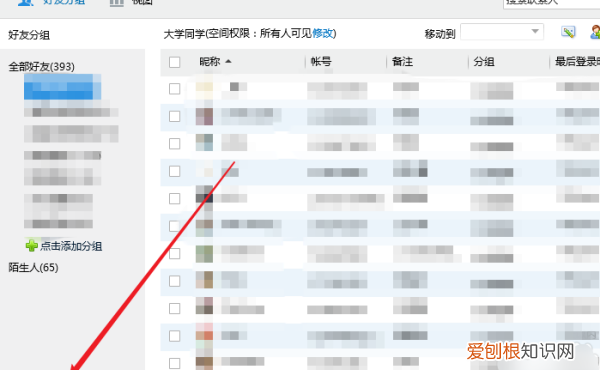600x370 pixels.
Task: Click the 备注 column header
Action: point(403,62)
